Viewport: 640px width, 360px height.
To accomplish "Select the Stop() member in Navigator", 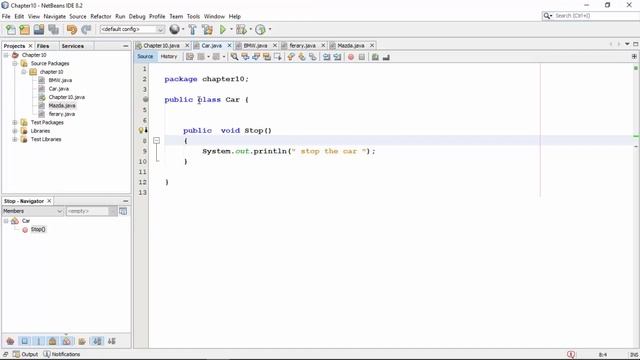I will 38,229.
